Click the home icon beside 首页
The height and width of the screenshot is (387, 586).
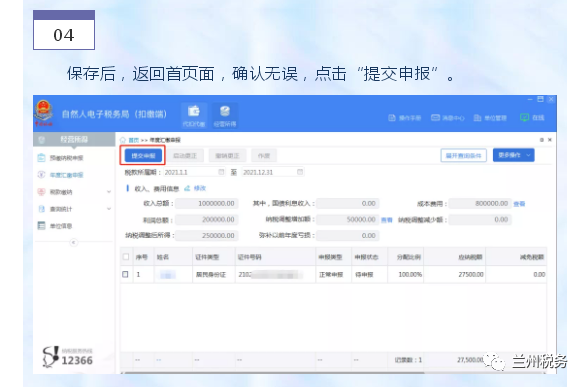click(x=123, y=140)
